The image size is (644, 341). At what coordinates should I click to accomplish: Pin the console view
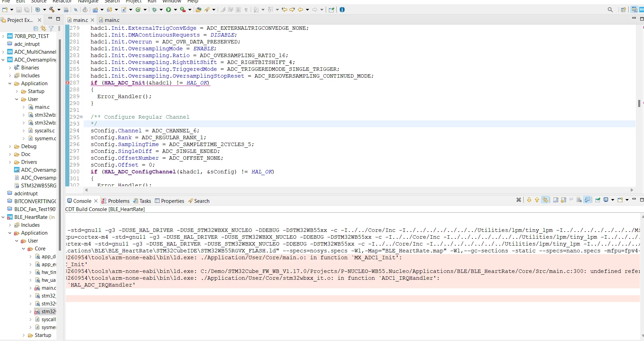point(598,200)
